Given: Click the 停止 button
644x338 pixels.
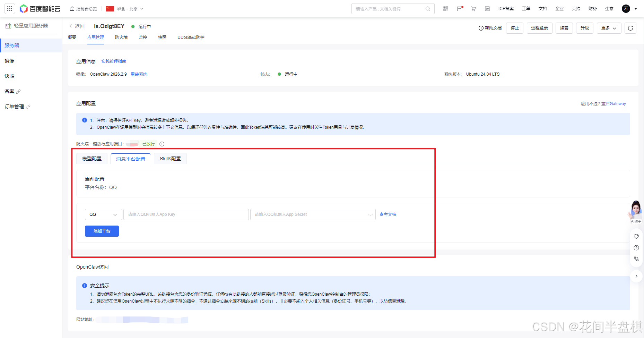Looking at the screenshot, I should [515, 28].
